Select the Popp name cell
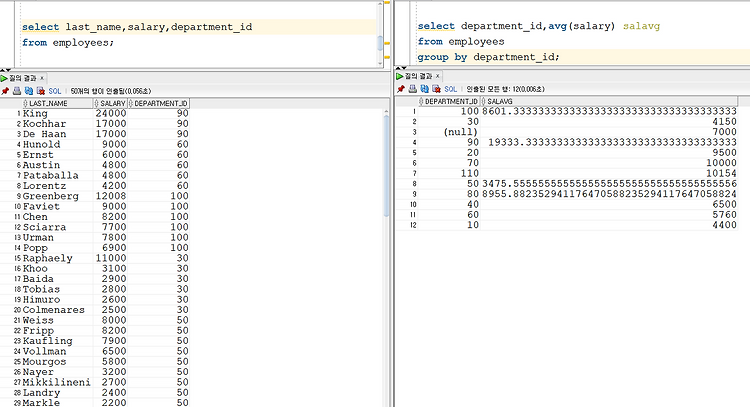Image resolution: width=750 pixels, height=407 pixels. tap(57, 248)
